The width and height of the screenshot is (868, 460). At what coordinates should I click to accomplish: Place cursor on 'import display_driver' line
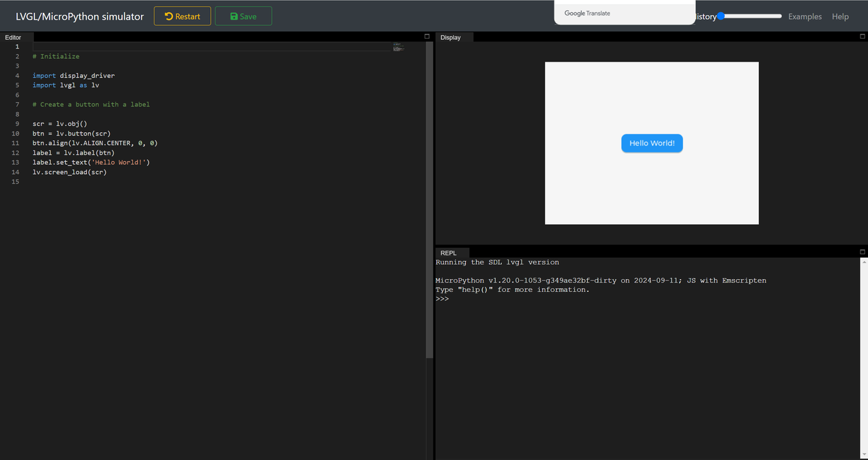73,76
